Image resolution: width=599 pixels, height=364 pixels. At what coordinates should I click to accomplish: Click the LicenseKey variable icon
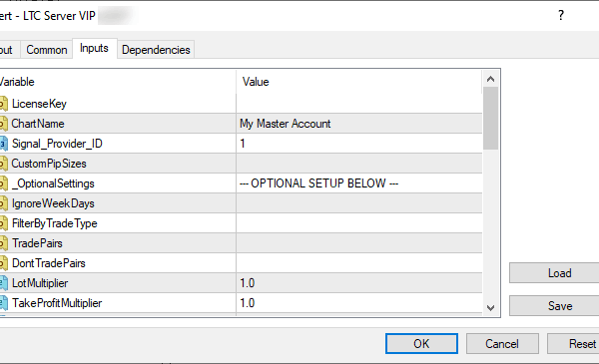point(3,104)
